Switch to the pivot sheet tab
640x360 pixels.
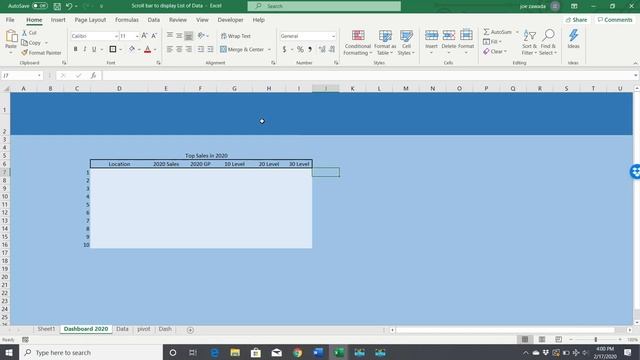(x=144, y=329)
